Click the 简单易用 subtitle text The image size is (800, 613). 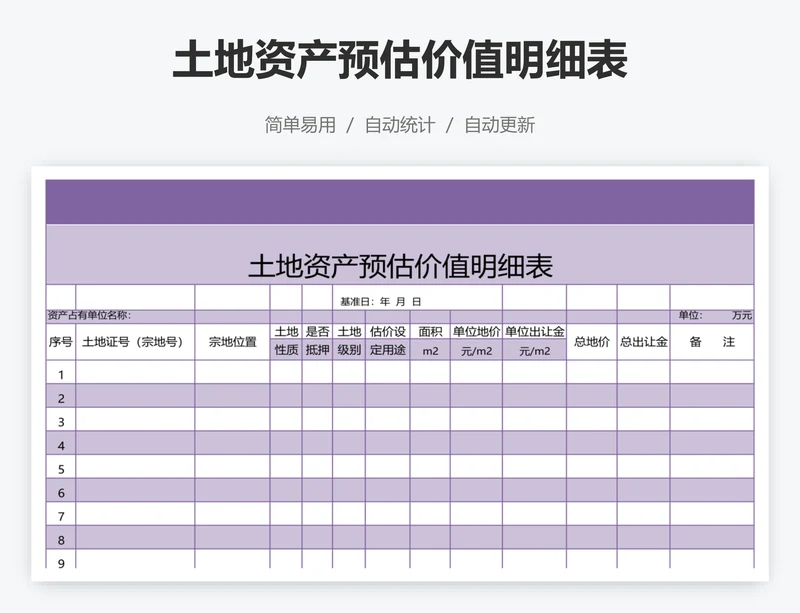[300, 125]
